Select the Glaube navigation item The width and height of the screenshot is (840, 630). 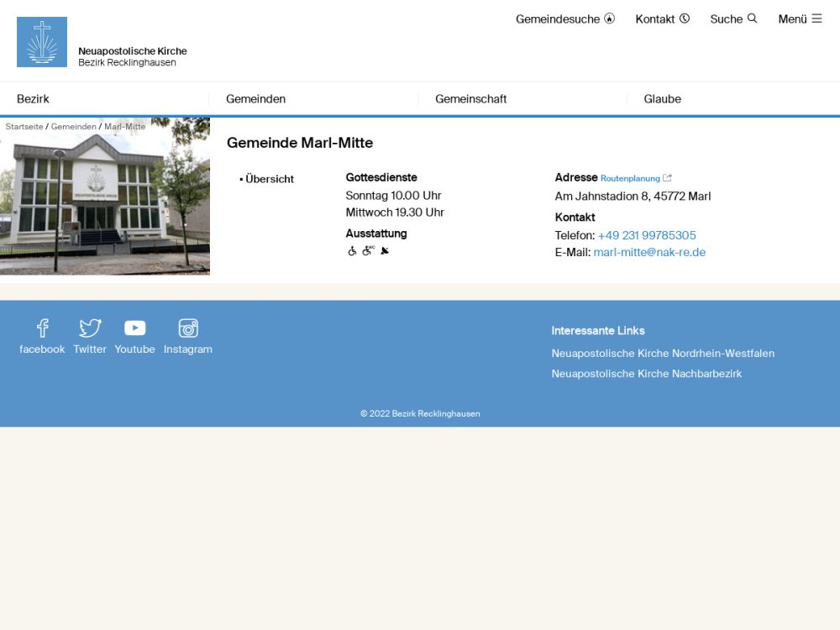[x=662, y=99]
